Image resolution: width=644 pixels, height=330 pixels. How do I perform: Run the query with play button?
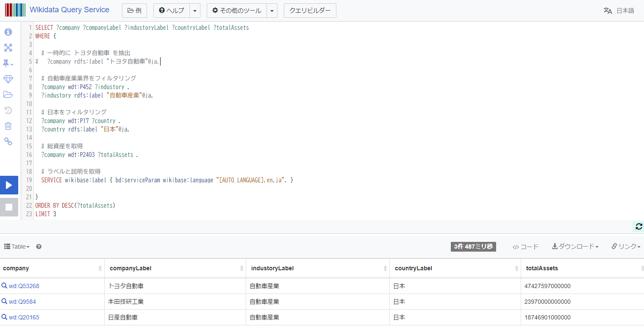pos(9,185)
